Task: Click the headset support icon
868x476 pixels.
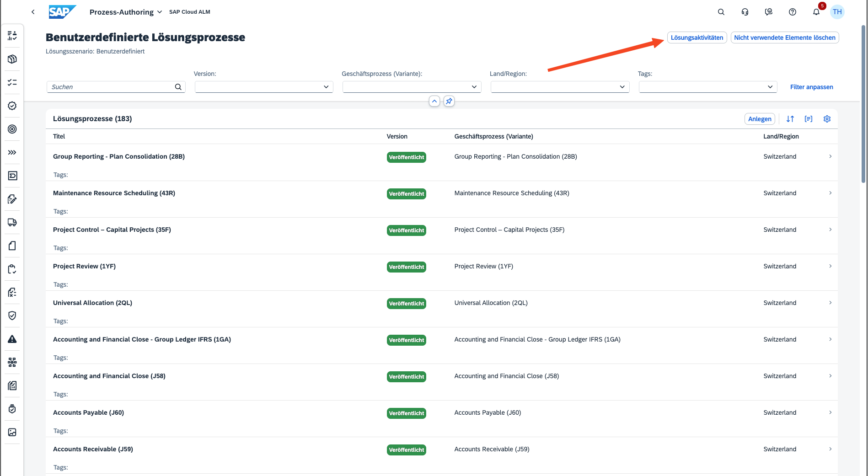Action: pos(745,12)
